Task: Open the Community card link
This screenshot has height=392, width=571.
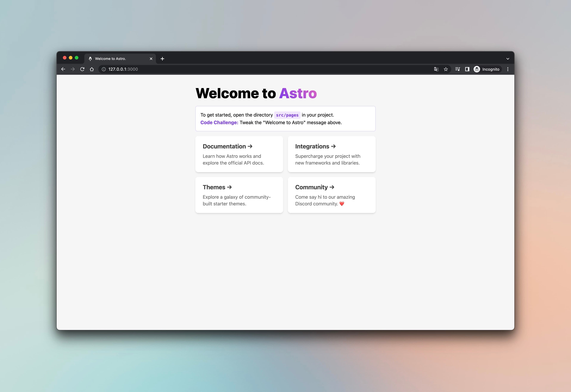Action: tap(332, 195)
